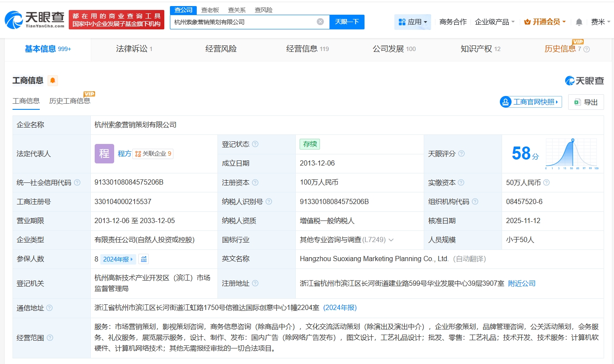Viewport: 614px width, 364px height.
Task: Open the 附近公司 link
Action: pyautogui.click(x=521, y=283)
